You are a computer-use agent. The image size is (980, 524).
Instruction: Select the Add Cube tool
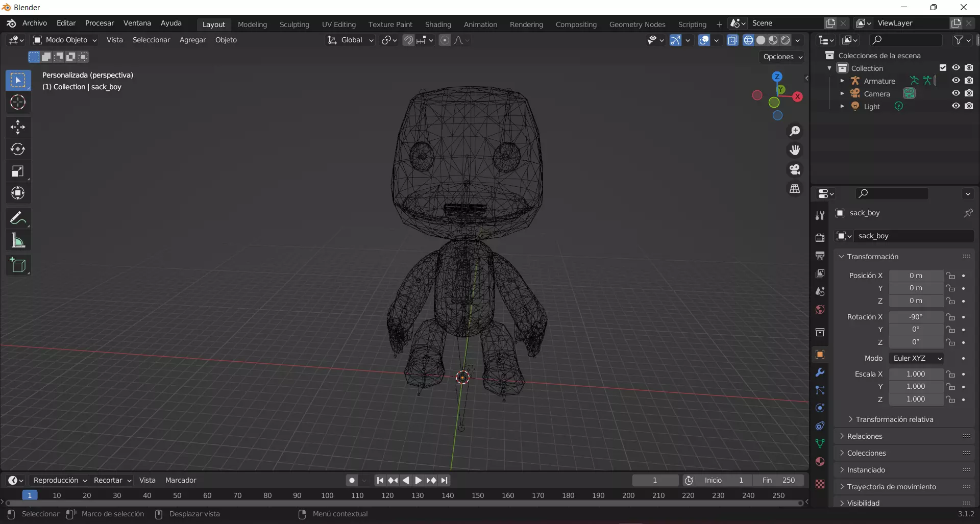(18, 265)
